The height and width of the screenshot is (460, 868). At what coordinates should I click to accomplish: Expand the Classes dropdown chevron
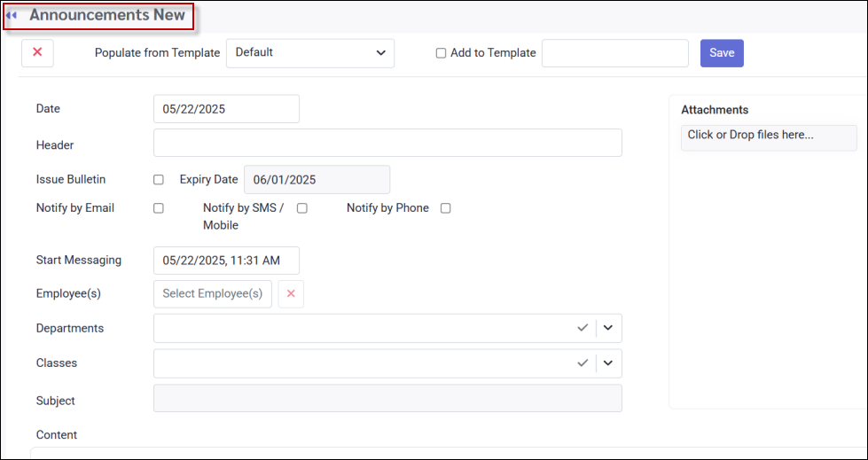(x=608, y=363)
